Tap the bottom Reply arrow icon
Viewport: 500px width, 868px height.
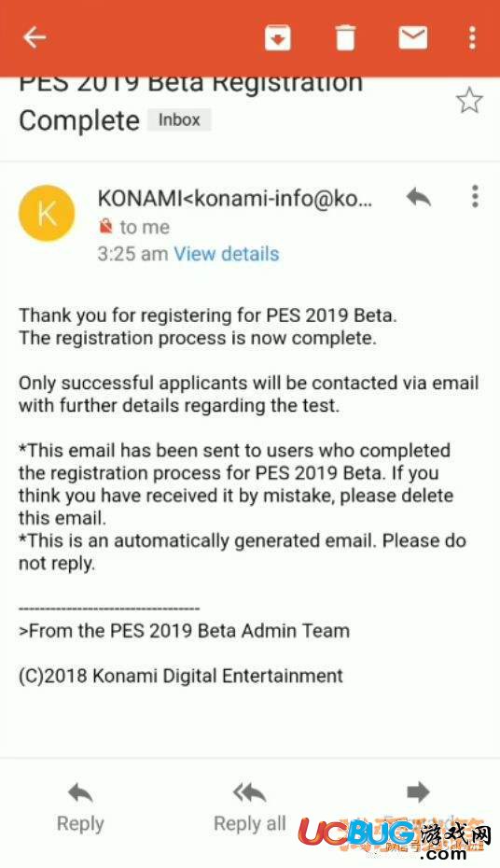(80, 793)
